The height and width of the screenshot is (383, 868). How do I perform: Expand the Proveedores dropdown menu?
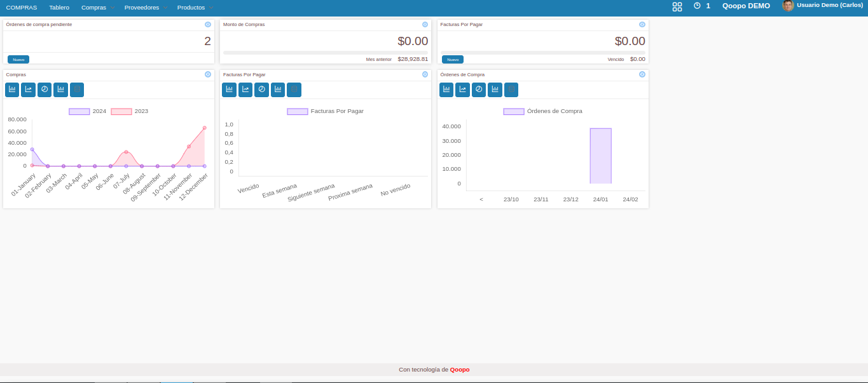pyautogui.click(x=146, y=8)
